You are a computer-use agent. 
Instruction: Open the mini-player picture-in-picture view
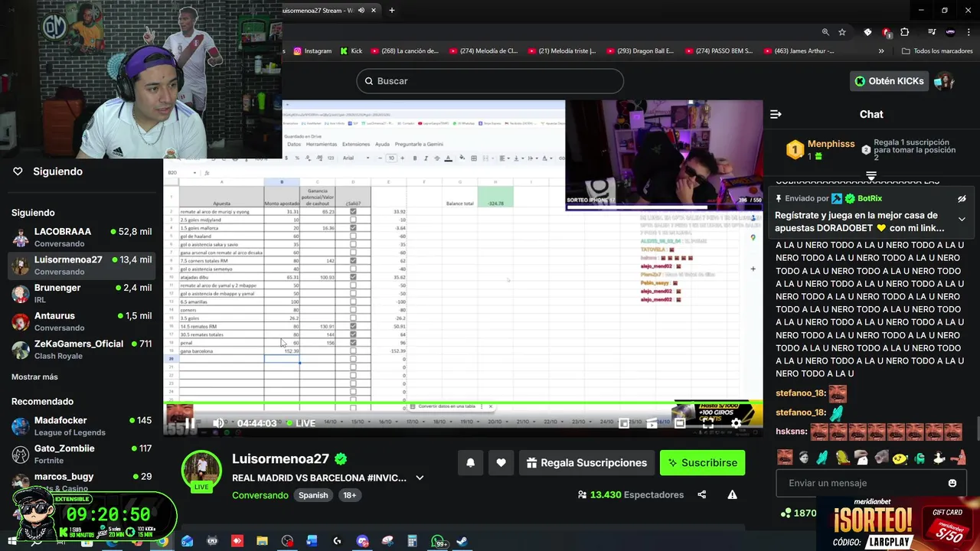(x=624, y=423)
